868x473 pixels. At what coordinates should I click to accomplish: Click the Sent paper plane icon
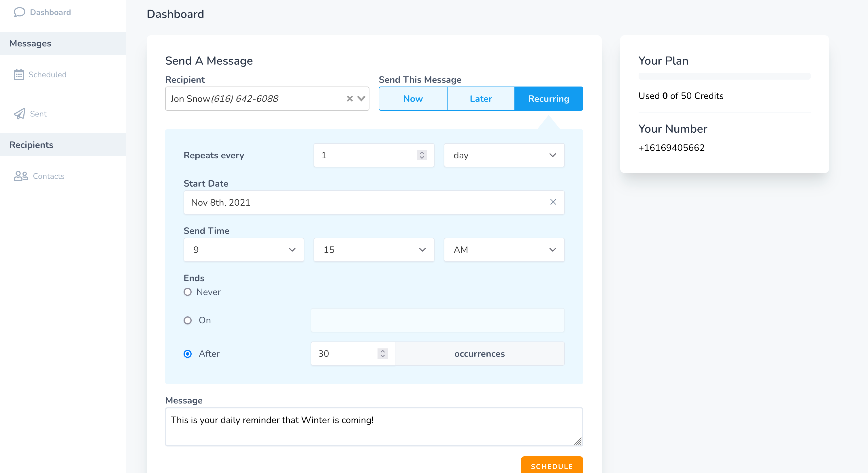tap(19, 114)
